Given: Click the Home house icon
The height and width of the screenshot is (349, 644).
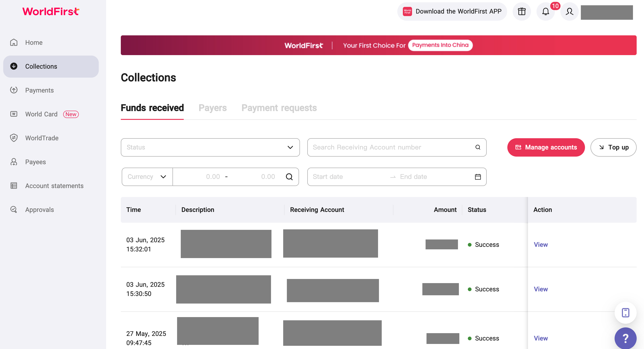Looking at the screenshot, I should pyautogui.click(x=14, y=42).
